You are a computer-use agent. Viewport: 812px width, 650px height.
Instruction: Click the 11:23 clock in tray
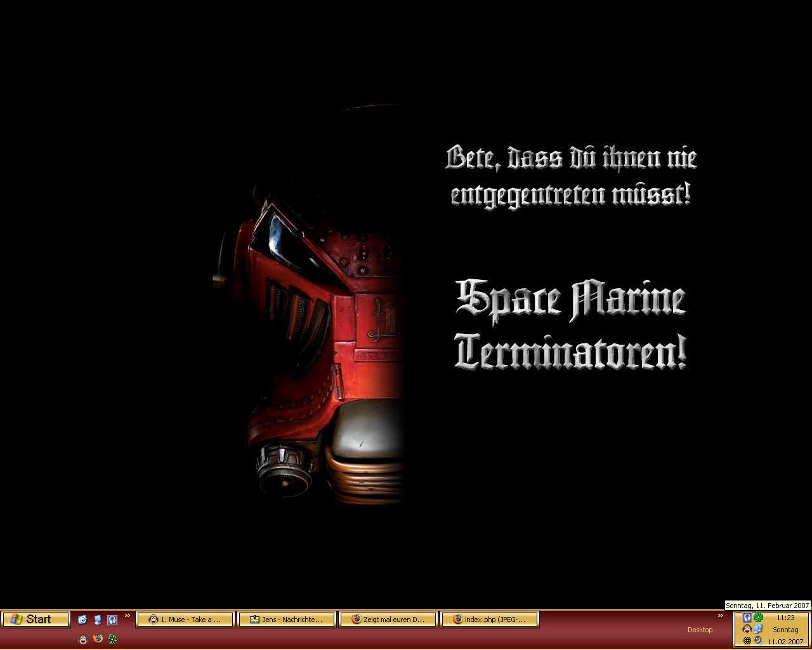pyautogui.click(x=785, y=618)
